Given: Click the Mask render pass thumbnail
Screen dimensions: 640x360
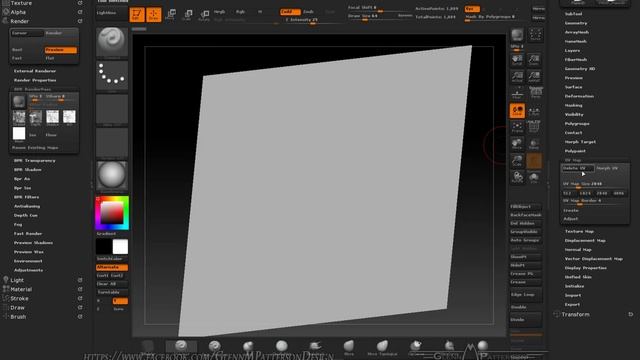Looking at the screenshot, I should pyautogui.click(x=19, y=133).
